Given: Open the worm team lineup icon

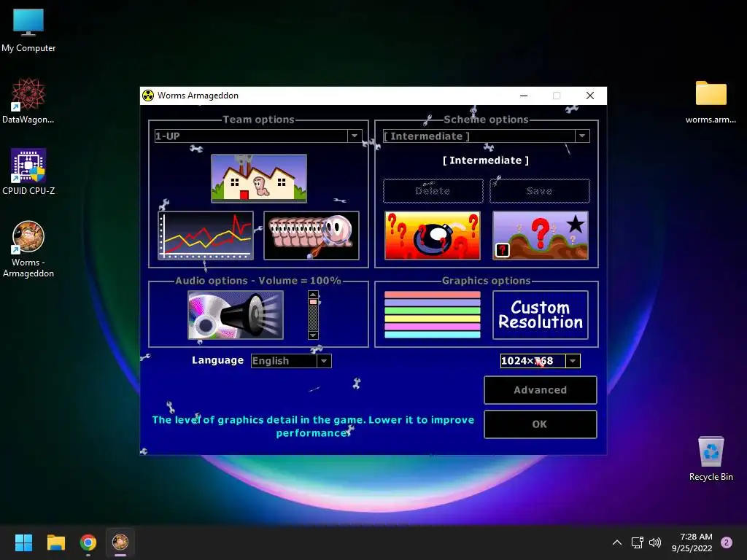Looking at the screenshot, I should coord(311,236).
